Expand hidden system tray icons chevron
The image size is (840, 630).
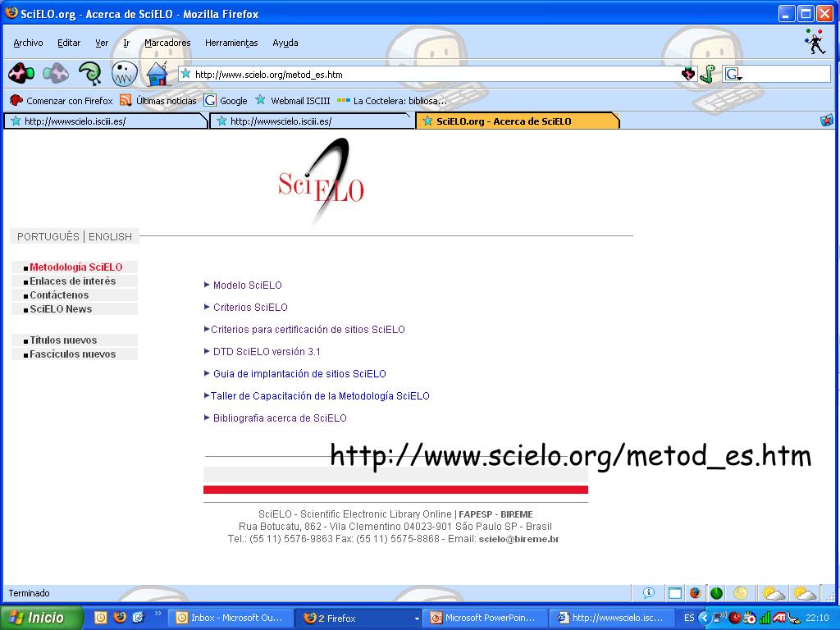705,618
